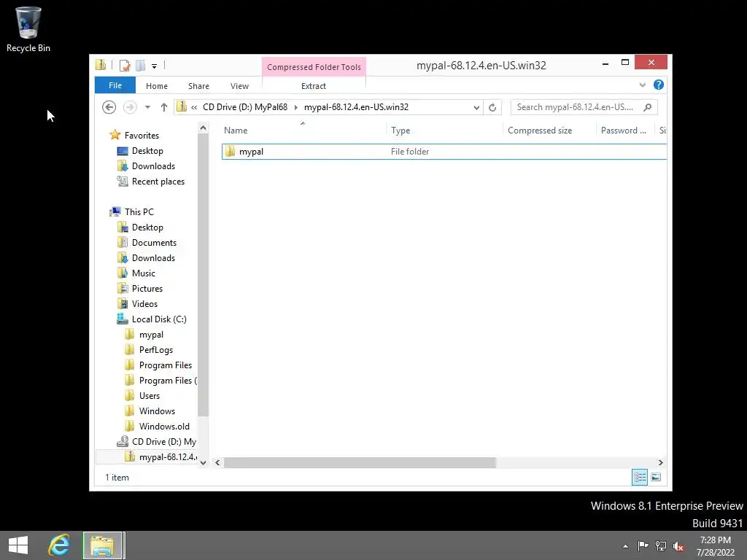Go back with the Back arrow
The width and height of the screenshot is (747, 560).
point(109,107)
